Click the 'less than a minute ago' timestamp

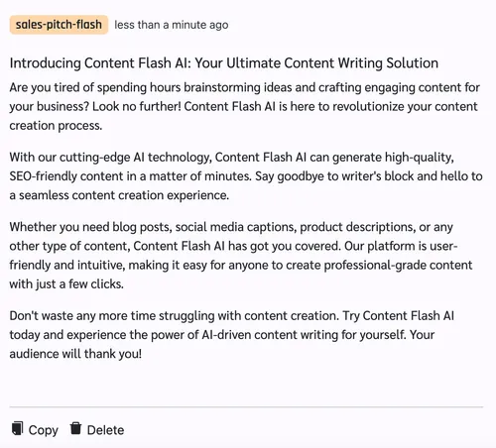[x=172, y=25]
